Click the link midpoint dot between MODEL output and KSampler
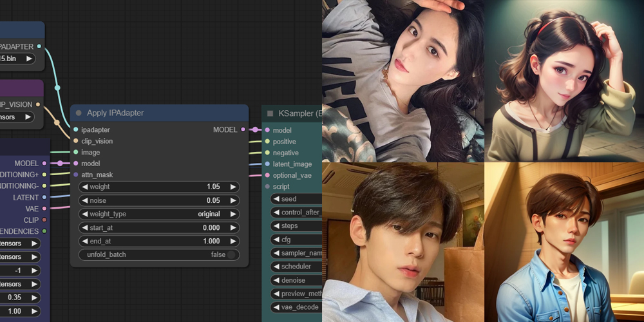The image size is (644, 322). pos(255,130)
